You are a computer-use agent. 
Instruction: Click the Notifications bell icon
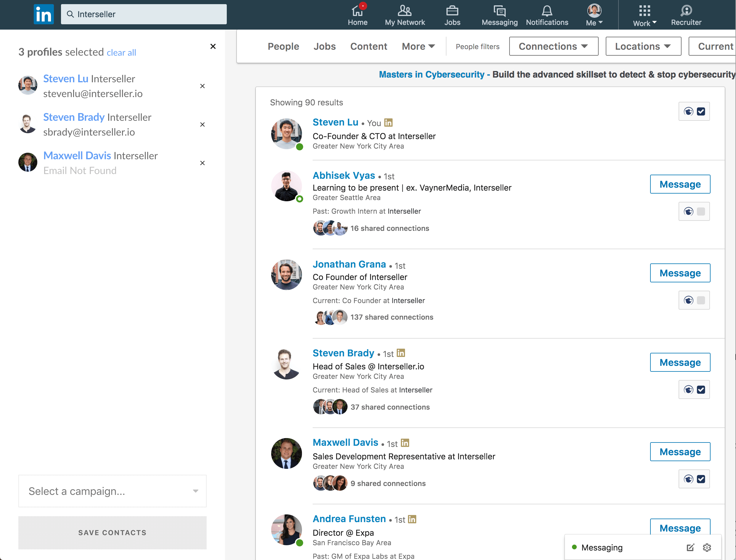(547, 15)
